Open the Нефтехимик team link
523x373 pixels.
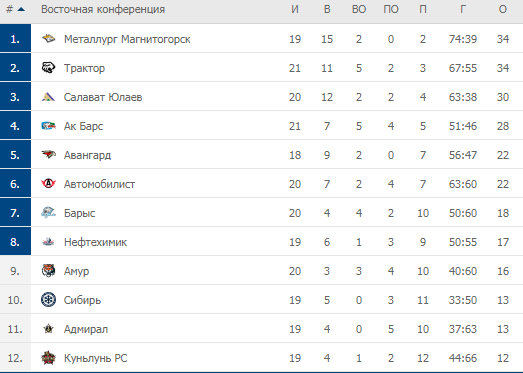pyautogui.click(x=95, y=242)
